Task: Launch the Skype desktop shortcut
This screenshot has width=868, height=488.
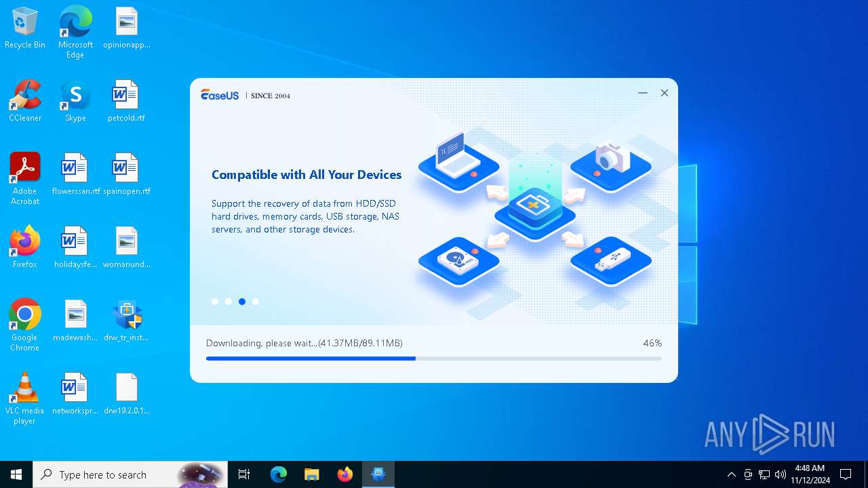Action: [x=75, y=102]
